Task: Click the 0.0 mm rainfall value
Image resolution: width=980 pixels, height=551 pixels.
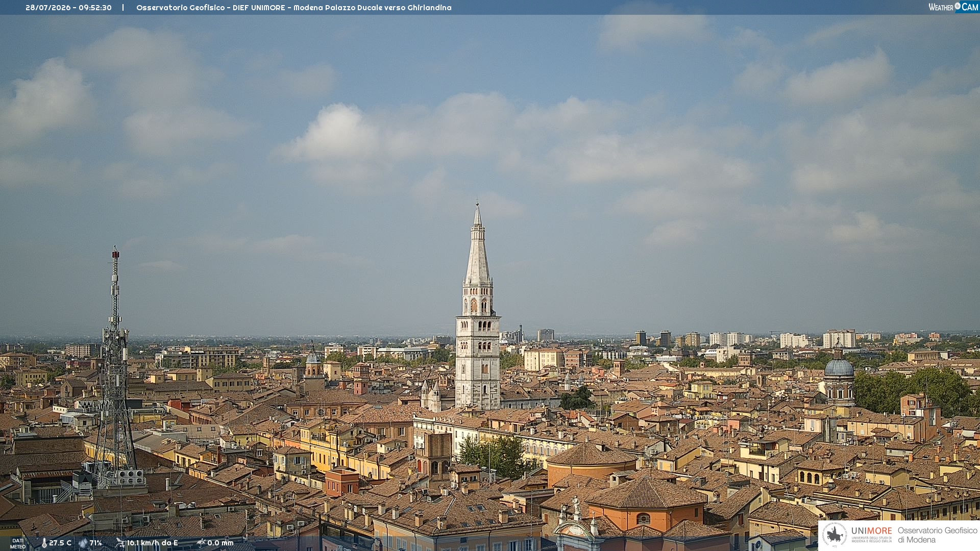Action: click(220, 543)
